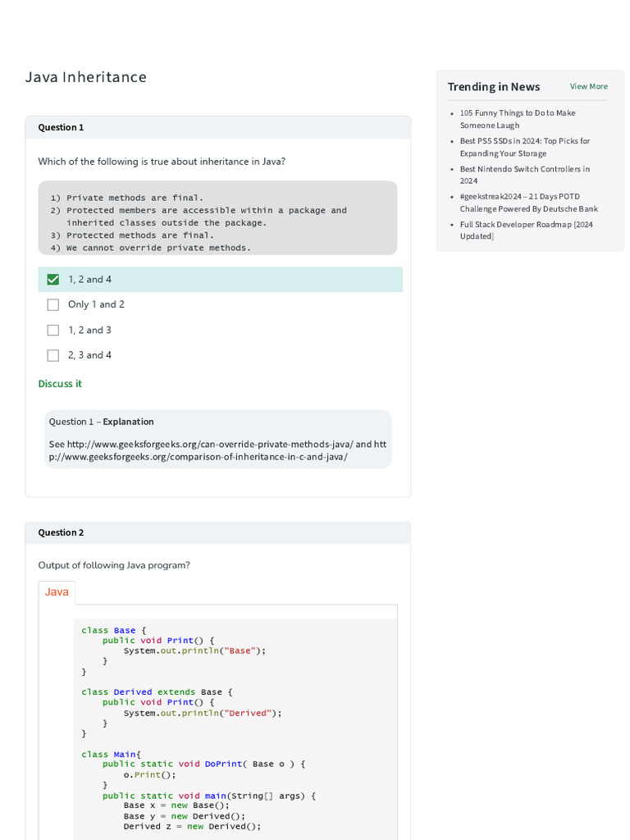Click inside the Question 2 Java code block
This screenshot has width=630, height=840.
tap(235, 730)
